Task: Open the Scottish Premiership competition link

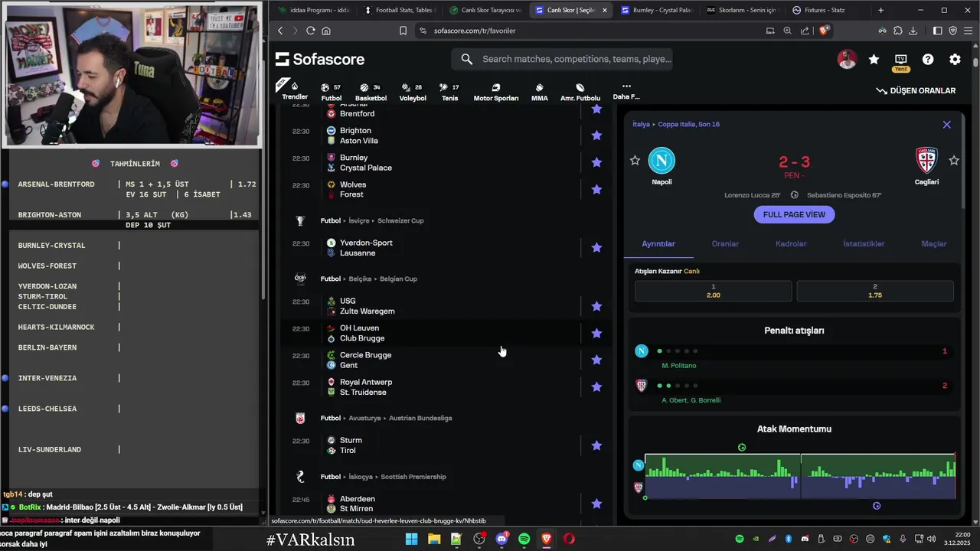Action: click(413, 476)
